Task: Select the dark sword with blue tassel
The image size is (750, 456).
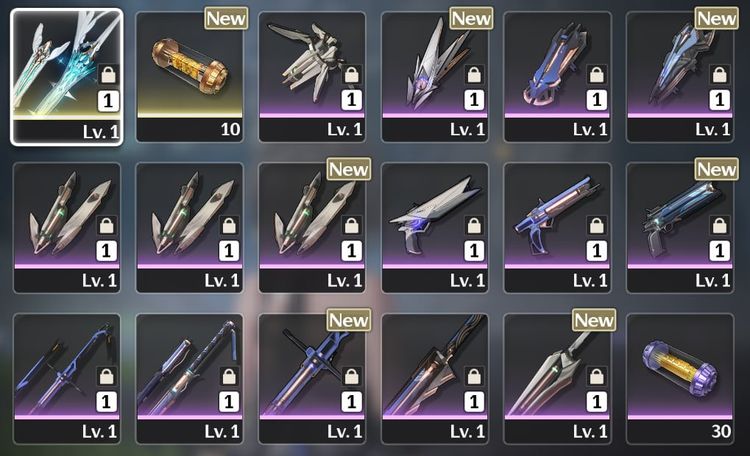Action: tap(189, 379)
